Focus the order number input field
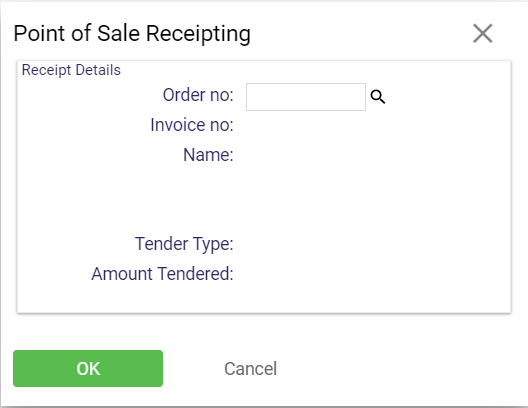The height and width of the screenshot is (408, 528). (306, 97)
